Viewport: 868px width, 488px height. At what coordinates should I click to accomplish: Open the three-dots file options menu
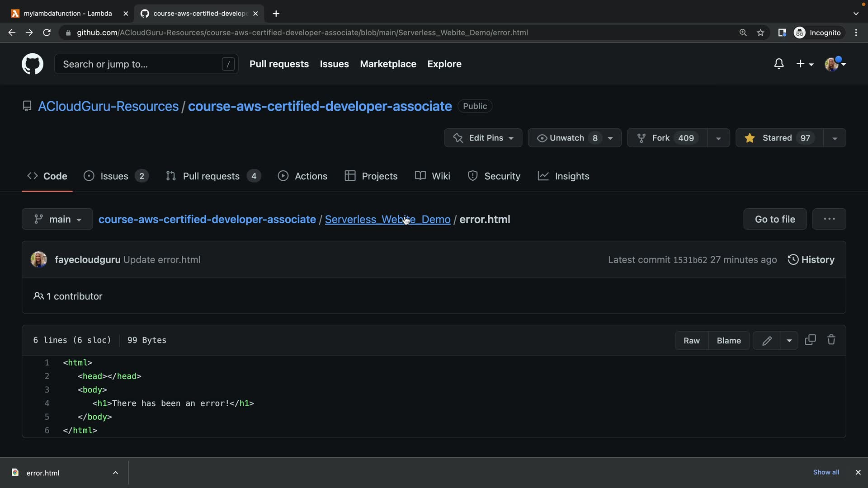click(829, 219)
